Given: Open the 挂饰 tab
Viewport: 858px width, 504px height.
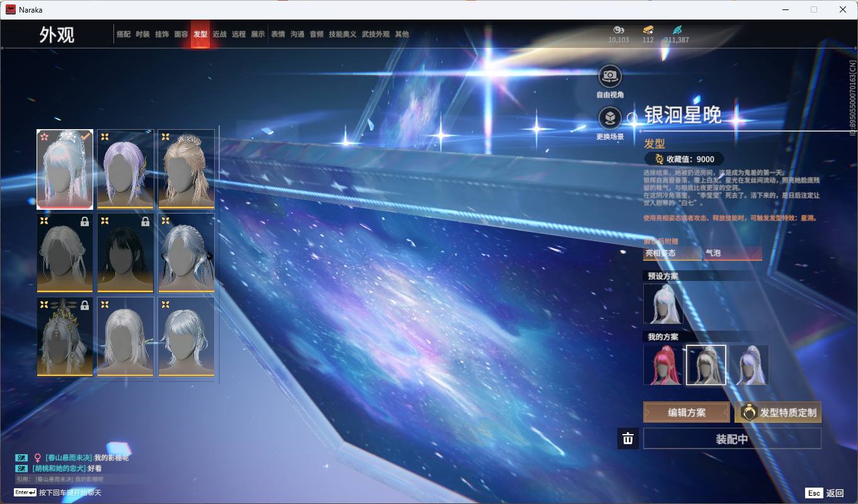Looking at the screenshot, I should pos(162,34).
